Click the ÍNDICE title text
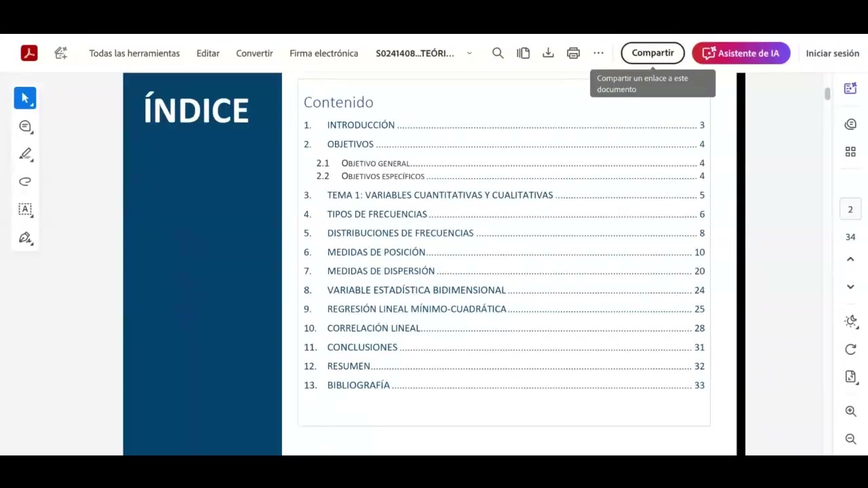 tap(196, 110)
